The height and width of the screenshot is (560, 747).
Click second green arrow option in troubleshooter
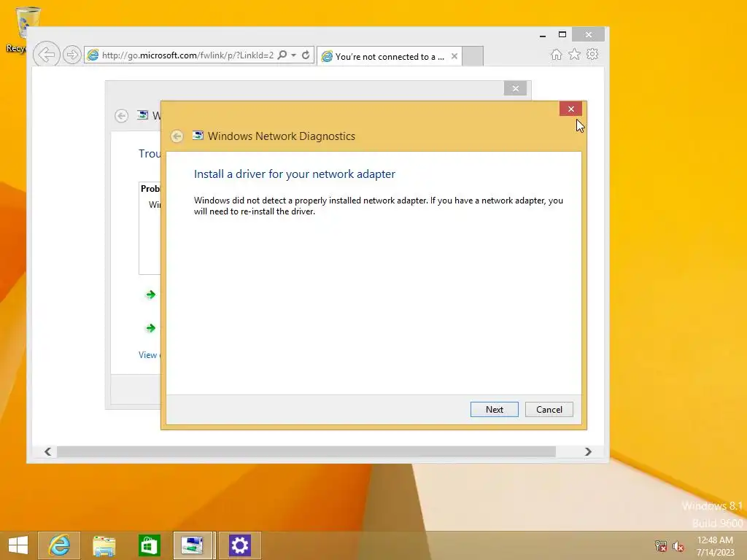click(150, 328)
